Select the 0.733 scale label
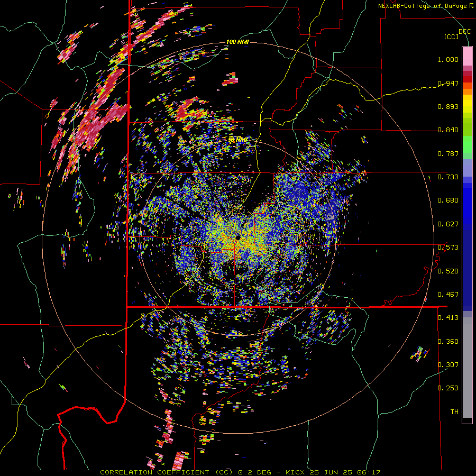This screenshot has width=476, height=476. 448,177
